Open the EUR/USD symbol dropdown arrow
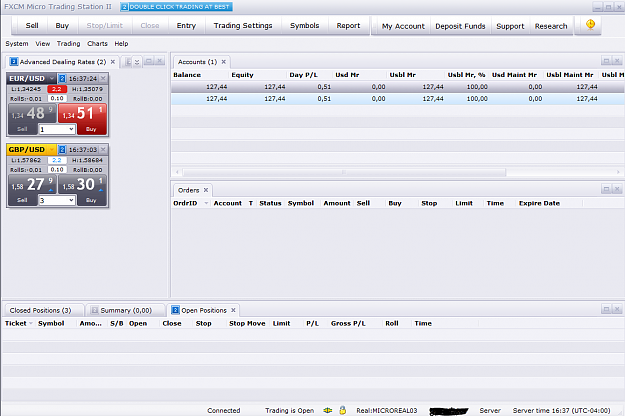The image size is (625, 416). pyautogui.click(x=51, y=78)
